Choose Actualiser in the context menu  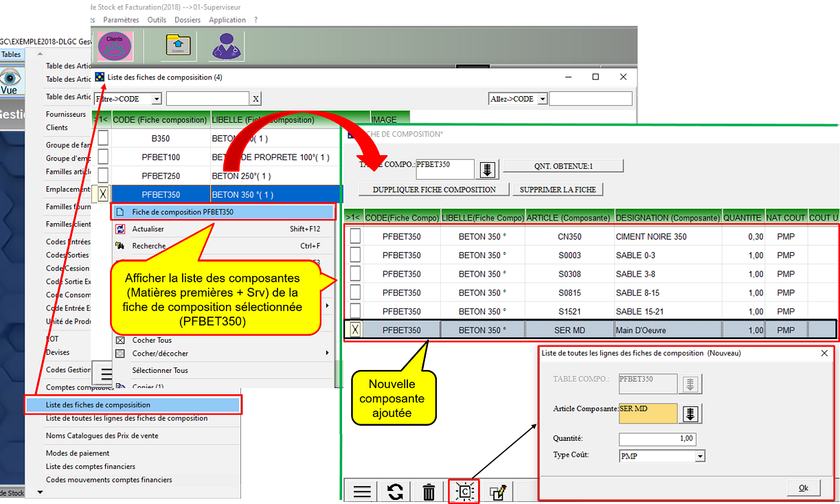click(148, 229)
